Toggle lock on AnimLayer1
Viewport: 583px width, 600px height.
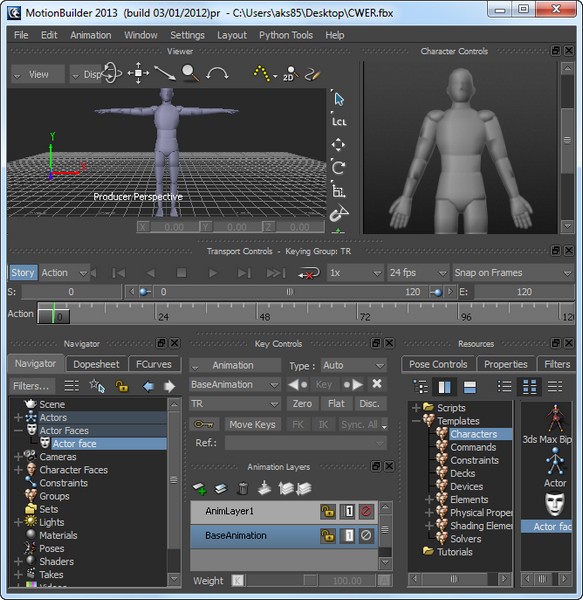coord(328,511)
